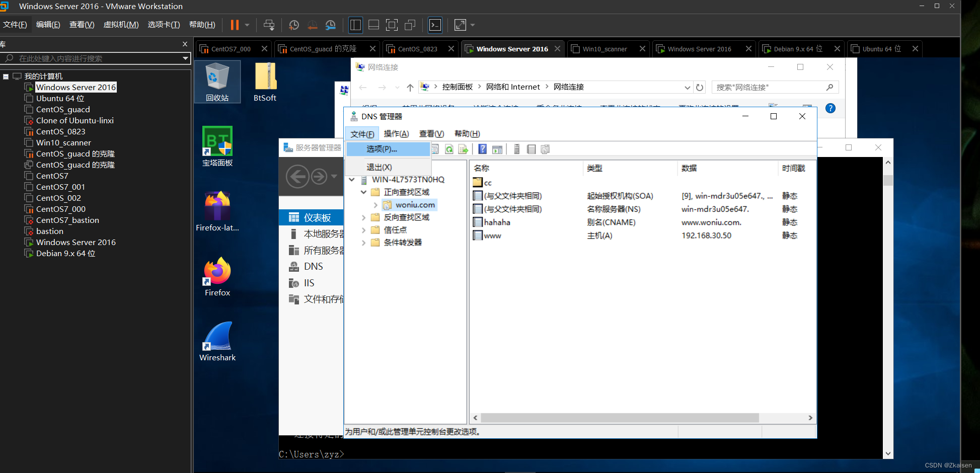Open the snapshot manager wrench-clock icon
This screenshot has height=473, width=980.
330,25
